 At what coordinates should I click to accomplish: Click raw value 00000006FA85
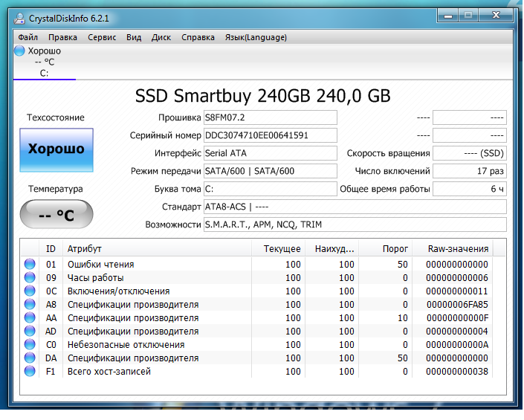pos(457,304)
